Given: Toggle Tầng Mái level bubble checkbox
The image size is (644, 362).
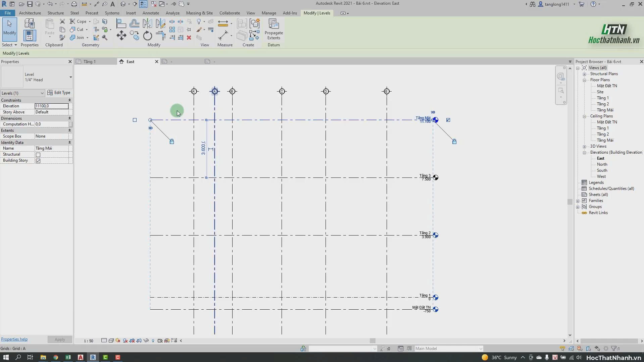Looking at the screenshot, I should tap(448, 120).
